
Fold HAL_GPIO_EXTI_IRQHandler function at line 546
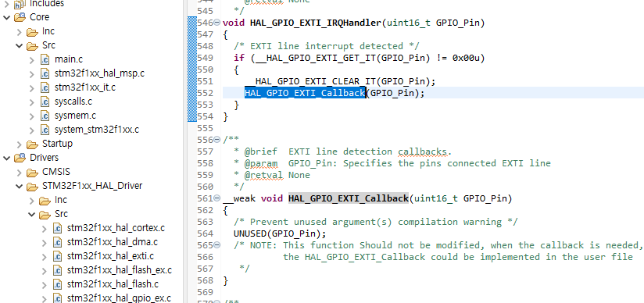pyautogui.click(x=217, y=23)
